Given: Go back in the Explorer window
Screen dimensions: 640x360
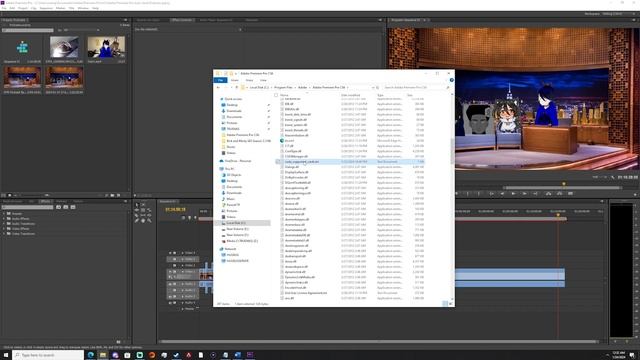Looking at the screenshot, I should (218, 87).
